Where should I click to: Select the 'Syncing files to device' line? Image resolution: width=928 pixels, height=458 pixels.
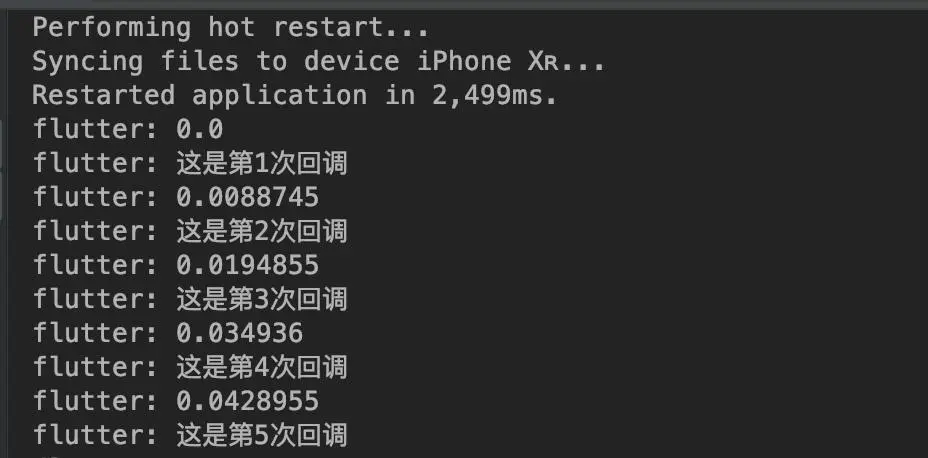[319, 62]
